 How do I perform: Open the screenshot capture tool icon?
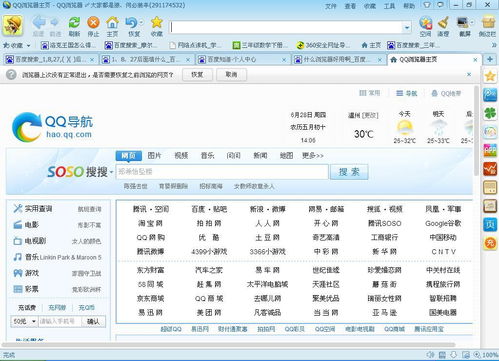pos(463,22)
